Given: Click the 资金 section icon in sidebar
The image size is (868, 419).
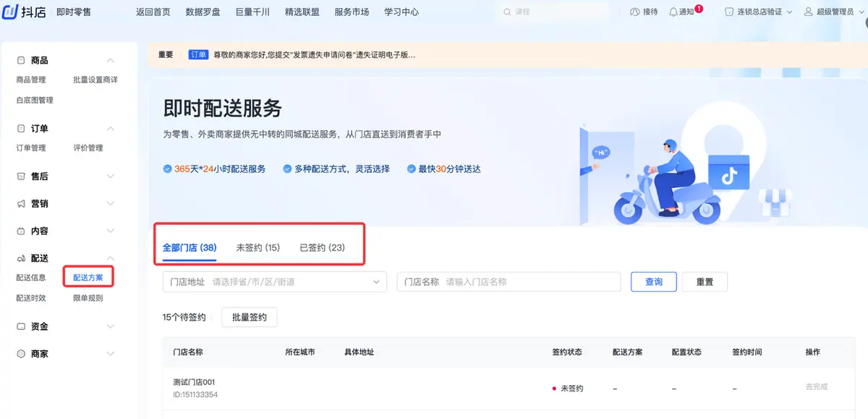Looking at the screenshot, I should point(21,327).
